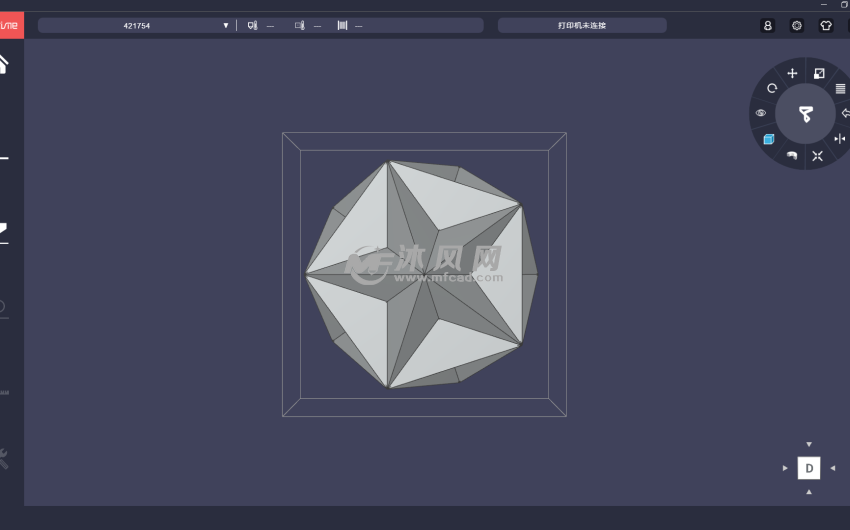Toggle the blue 3D cube display icon

click(769, 139)
